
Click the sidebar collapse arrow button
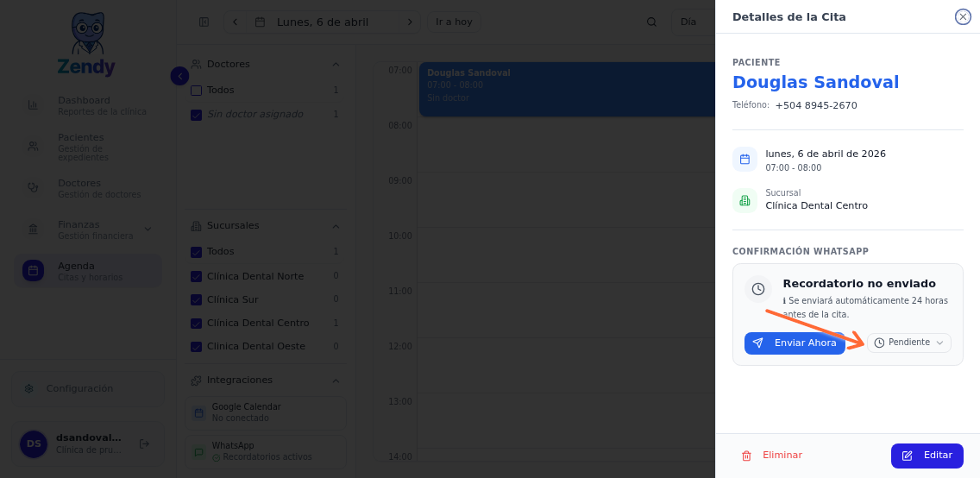[x=179, y=76]
